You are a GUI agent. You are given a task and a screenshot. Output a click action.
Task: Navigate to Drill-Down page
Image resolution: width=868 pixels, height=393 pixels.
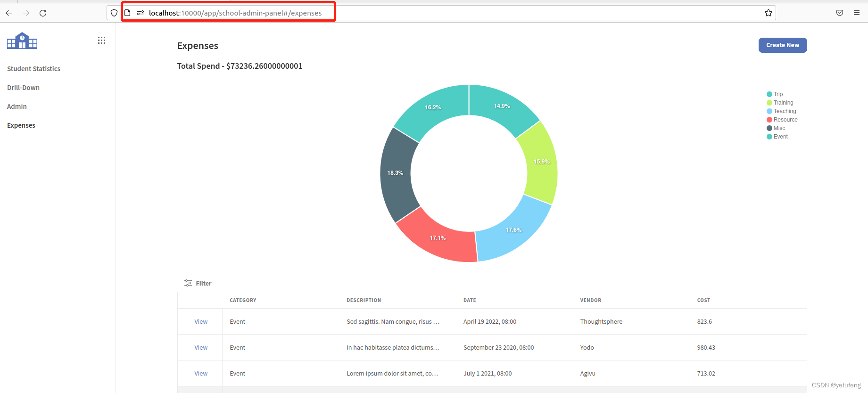[x=23, y=88]
